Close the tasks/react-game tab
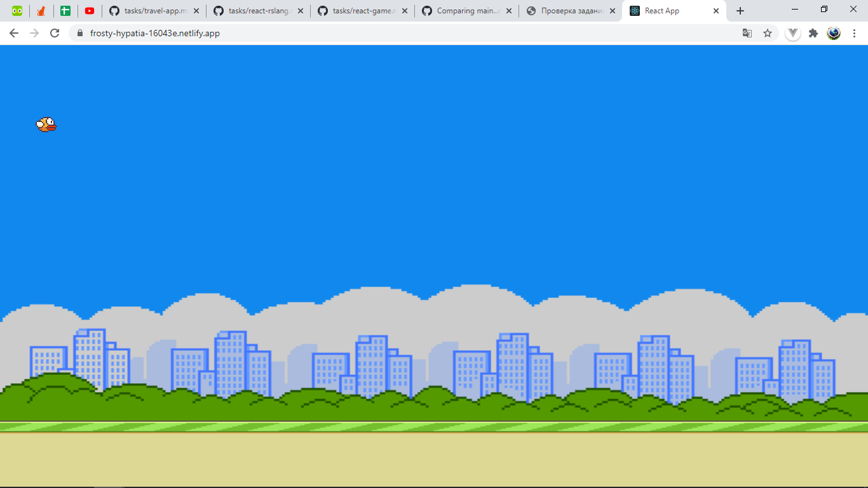Image resolution: width=868 pixels, height=488 pixels. (404, 11)
